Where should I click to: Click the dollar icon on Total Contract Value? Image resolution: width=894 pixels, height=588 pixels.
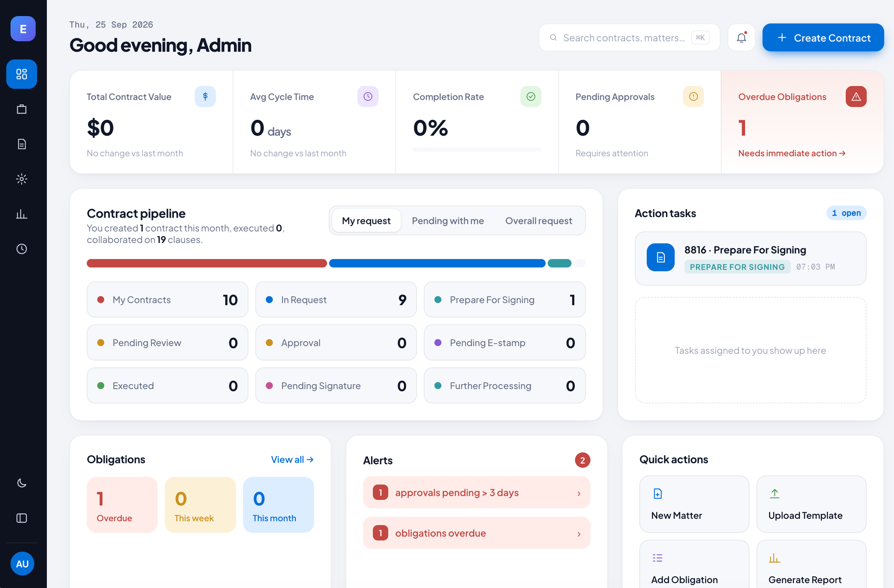point(205,97)
